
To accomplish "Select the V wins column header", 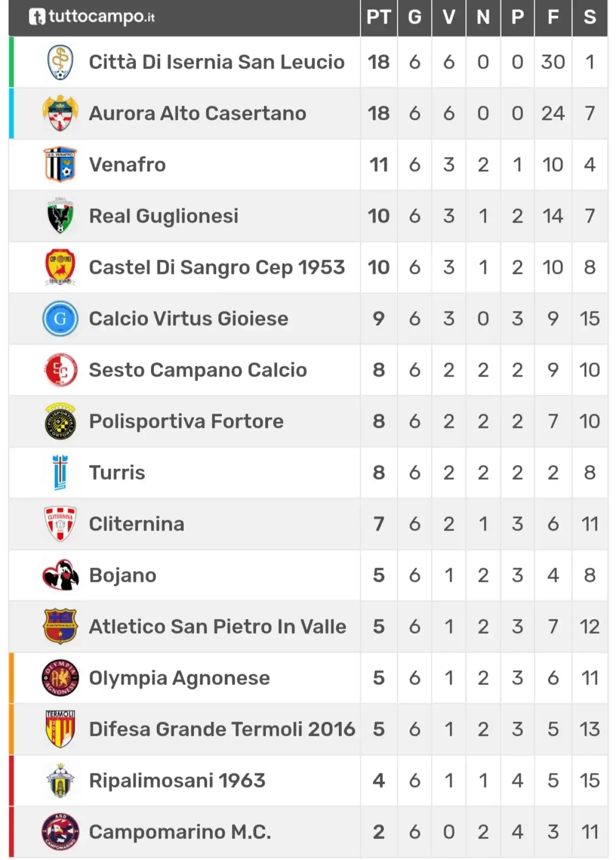I will 449,17.
